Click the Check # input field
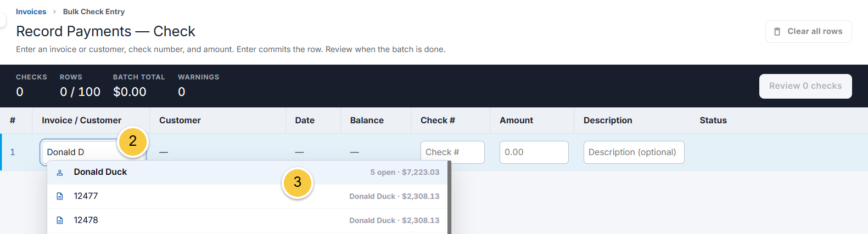 click(x=452, y=152)
